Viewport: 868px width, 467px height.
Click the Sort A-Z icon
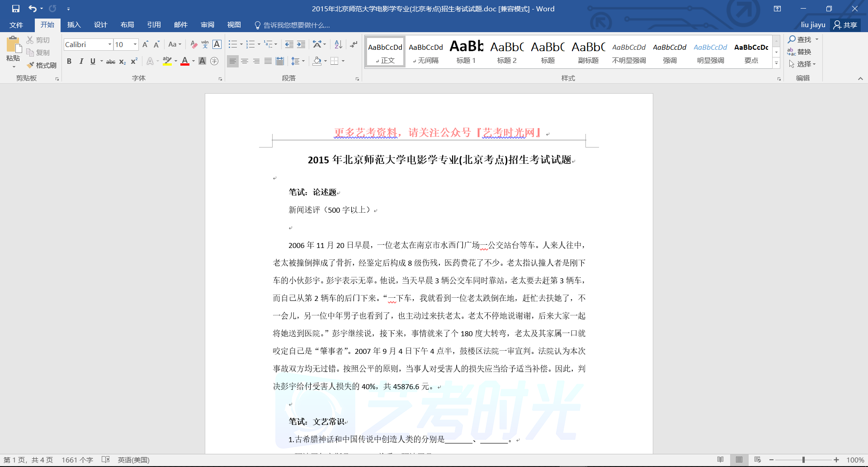pos(338,44)
